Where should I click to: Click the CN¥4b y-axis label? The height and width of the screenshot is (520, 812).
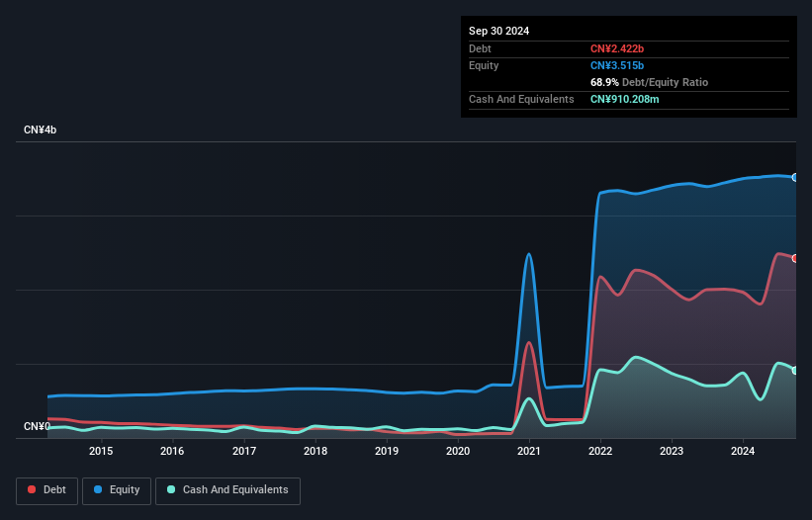tap(40, 130)
